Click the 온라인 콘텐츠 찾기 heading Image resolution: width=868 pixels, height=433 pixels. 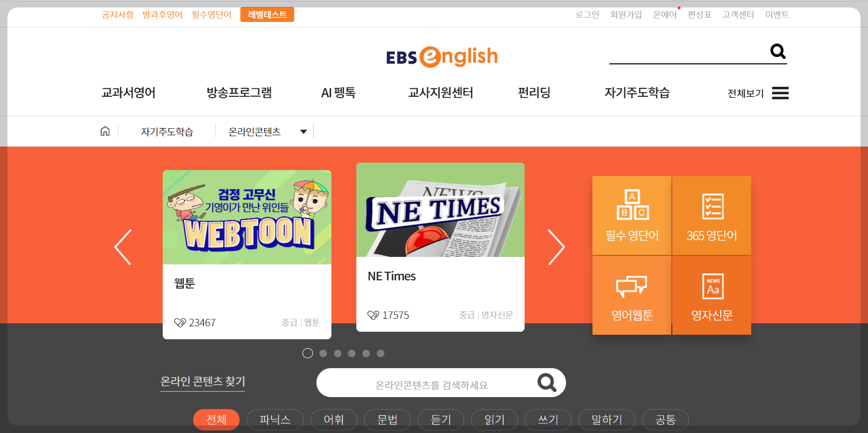click(203, 381)
